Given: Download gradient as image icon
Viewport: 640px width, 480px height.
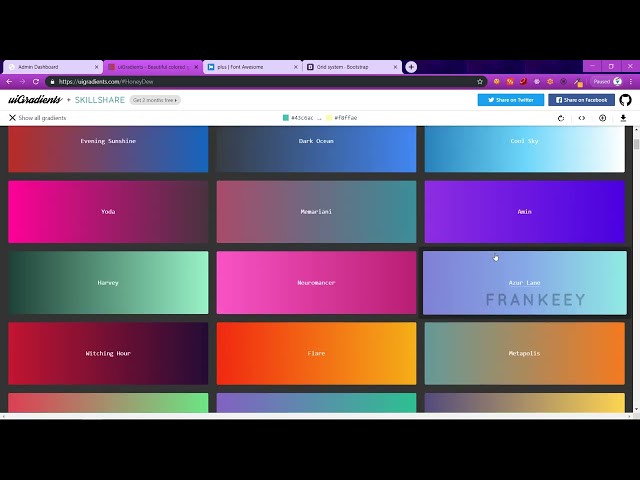Looking at the screenshot, I should pyautogui.click(x=623, y=118).
